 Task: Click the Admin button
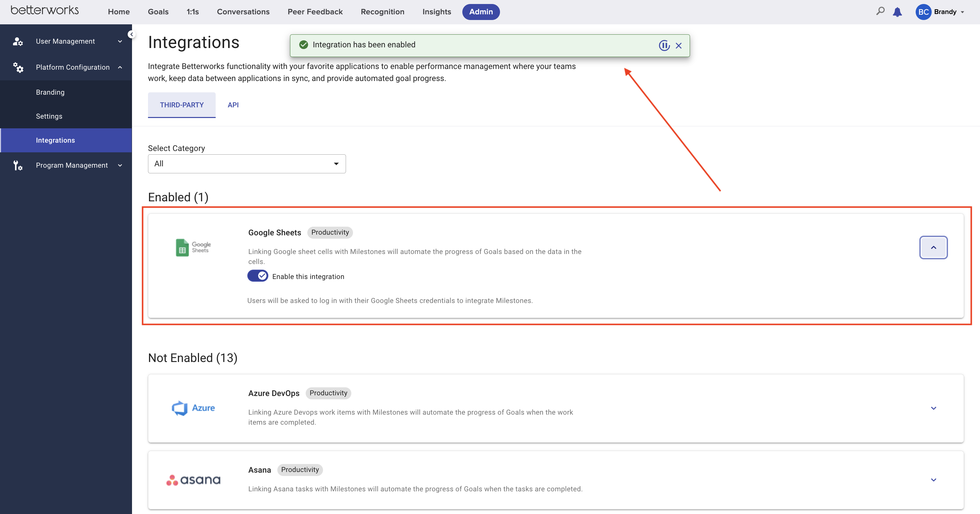481,12
